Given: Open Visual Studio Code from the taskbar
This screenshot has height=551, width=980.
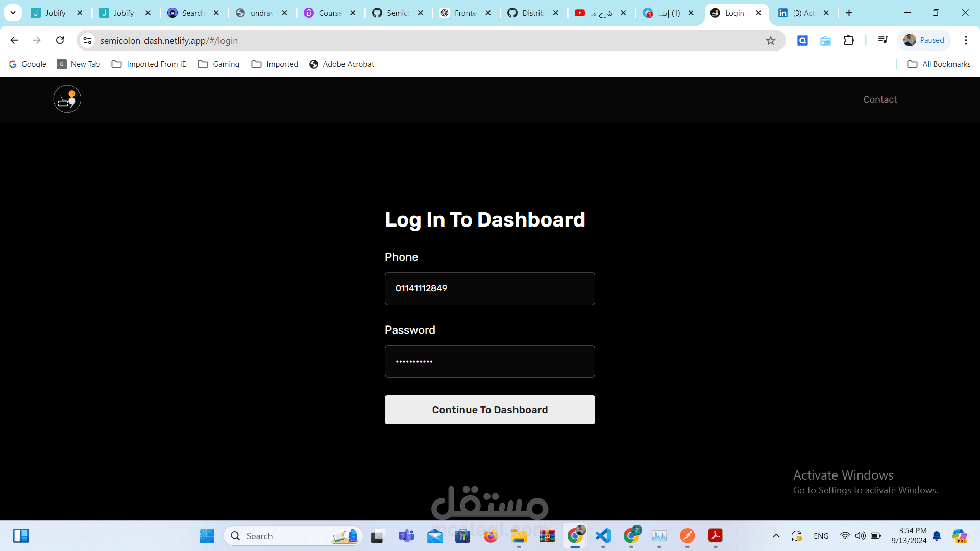Looking at the screenshot, I should pyautogui.click(x=603, y=536).
